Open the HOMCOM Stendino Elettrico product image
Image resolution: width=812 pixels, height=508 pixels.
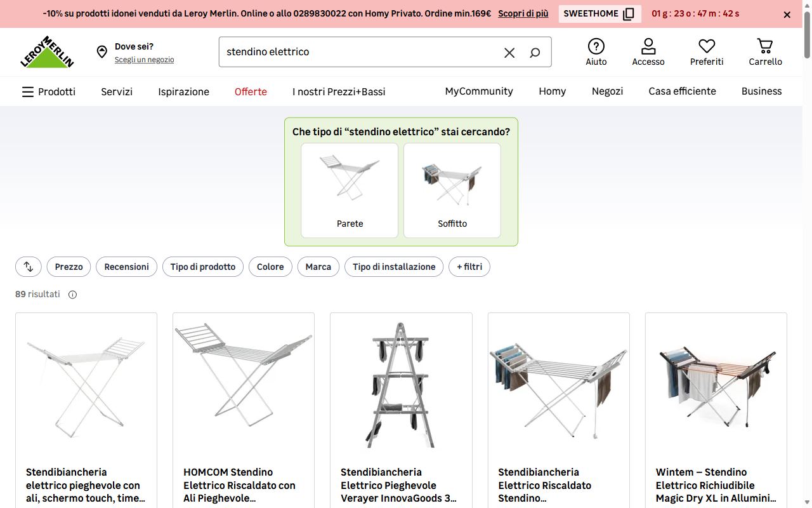[244, 384]
